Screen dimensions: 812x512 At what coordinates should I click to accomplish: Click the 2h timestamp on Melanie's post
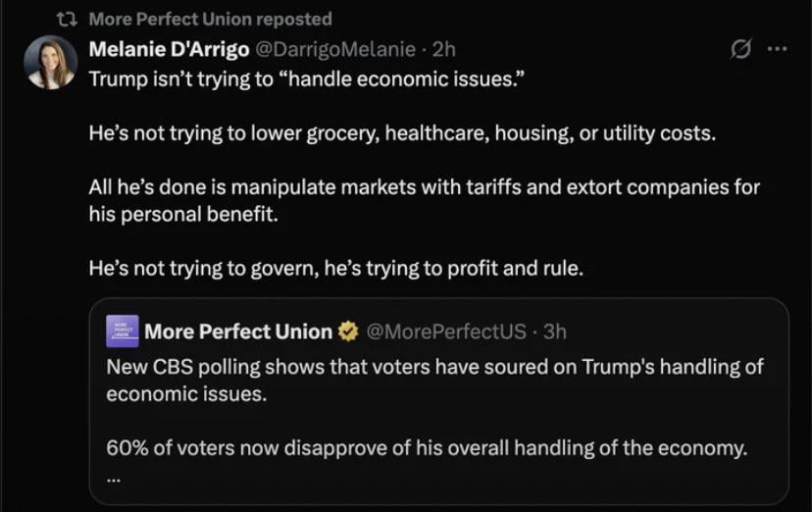click(443, 49)
